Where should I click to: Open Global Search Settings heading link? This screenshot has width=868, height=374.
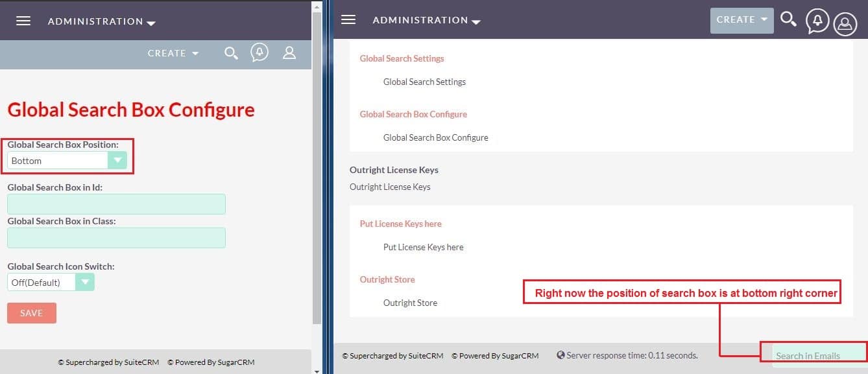[402, 58]
